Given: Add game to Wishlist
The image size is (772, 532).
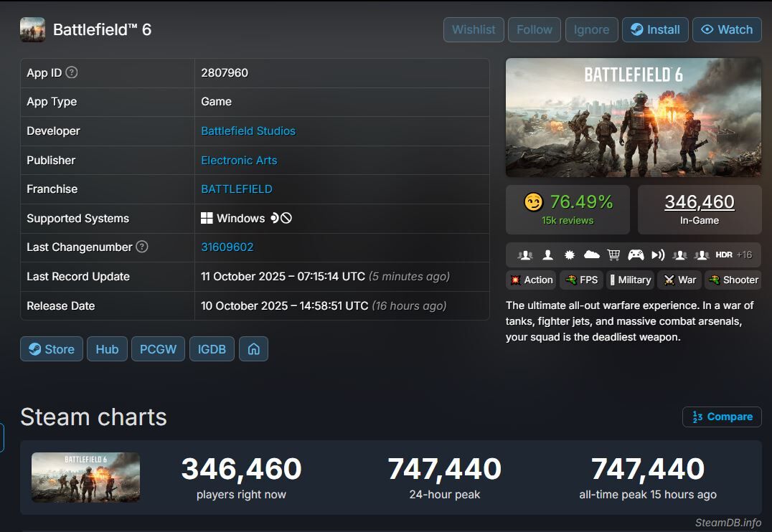Looking at the screenshot, I should [474, 29].
